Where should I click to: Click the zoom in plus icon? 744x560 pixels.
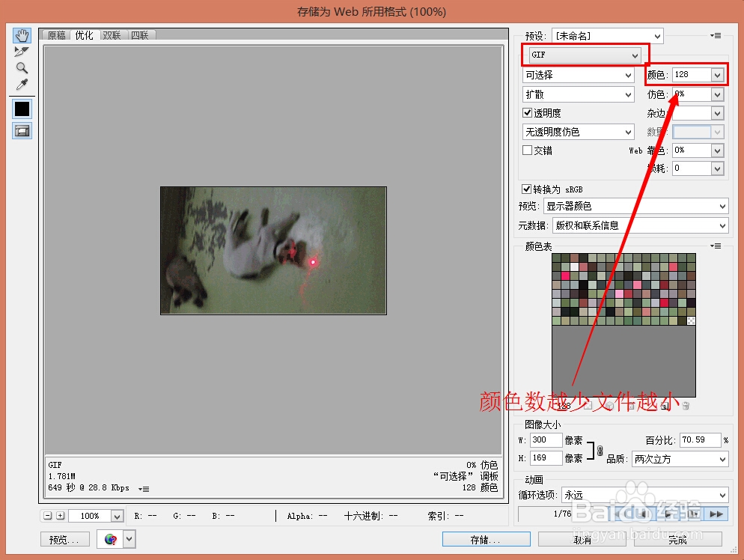pos(61,515)
